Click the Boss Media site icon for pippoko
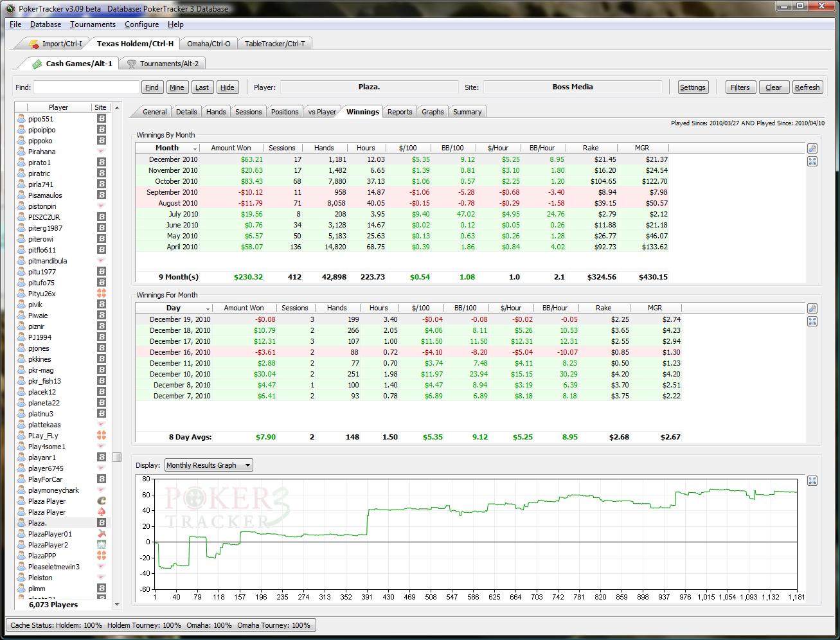This screenshot has height=640, width=840. (102, 141)
